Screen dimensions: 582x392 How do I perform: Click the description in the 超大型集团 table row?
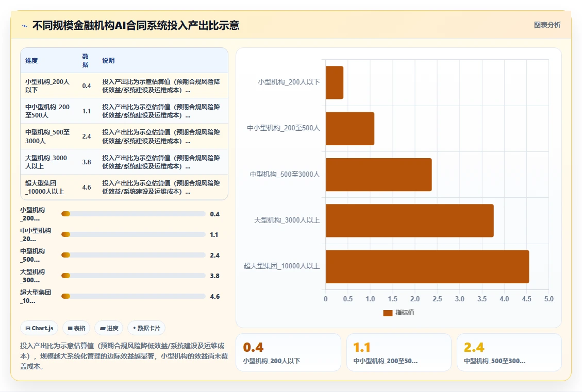tap(161, 188)
